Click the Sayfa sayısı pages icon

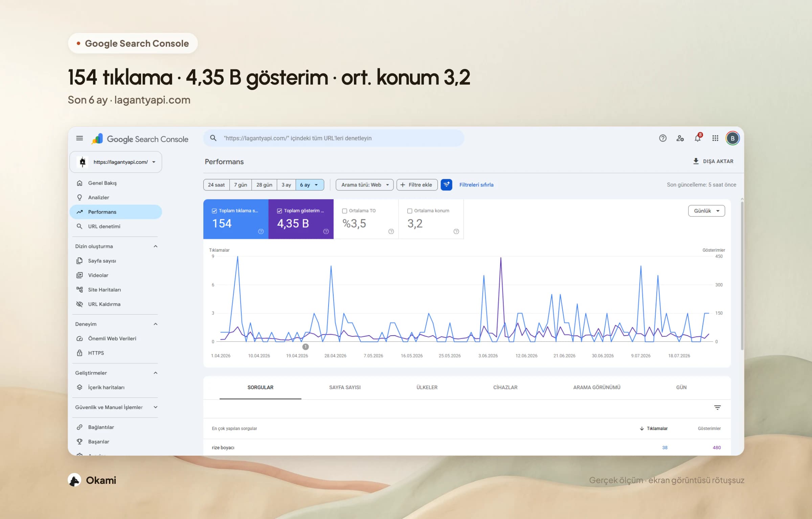tap(80, 261)
